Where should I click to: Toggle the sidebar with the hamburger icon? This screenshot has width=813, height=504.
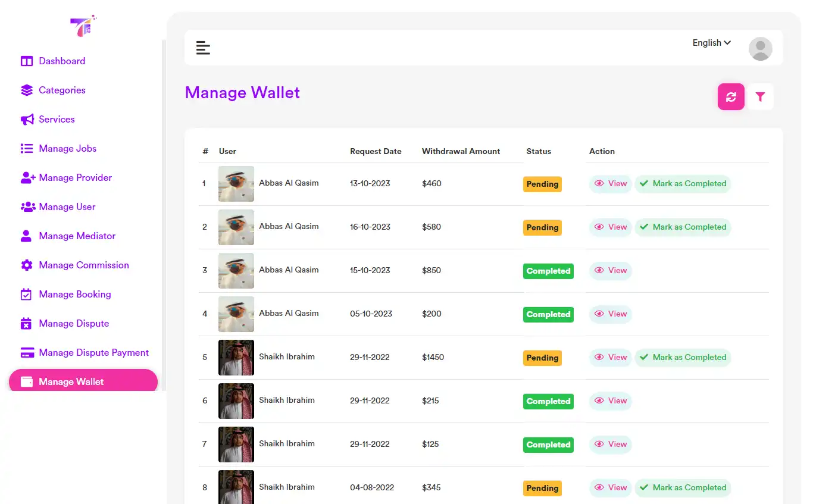pos(203,47)
